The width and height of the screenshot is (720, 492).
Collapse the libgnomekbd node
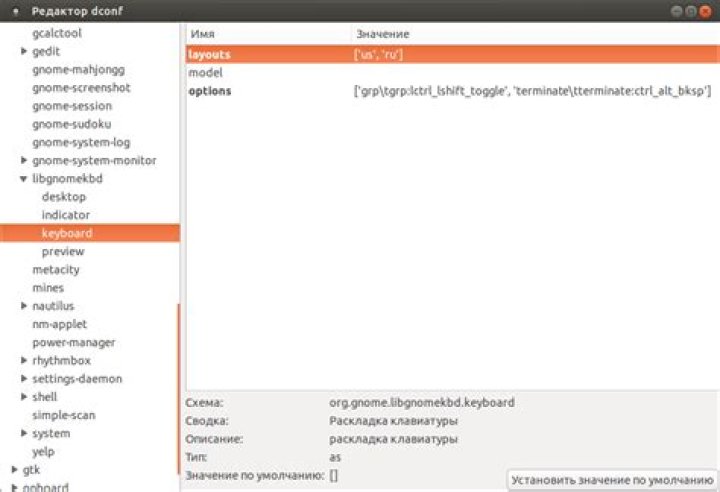(24, 179)
